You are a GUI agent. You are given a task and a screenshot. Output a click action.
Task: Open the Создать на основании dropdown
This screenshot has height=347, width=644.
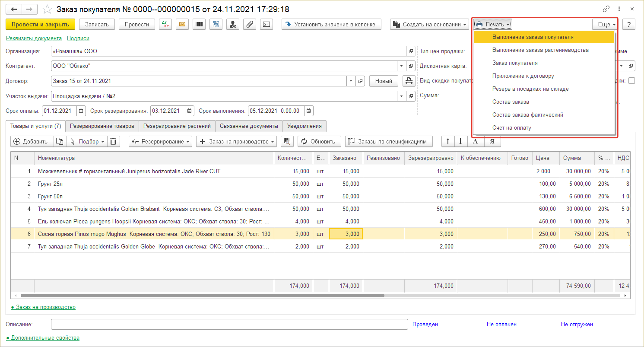point(429,25)
